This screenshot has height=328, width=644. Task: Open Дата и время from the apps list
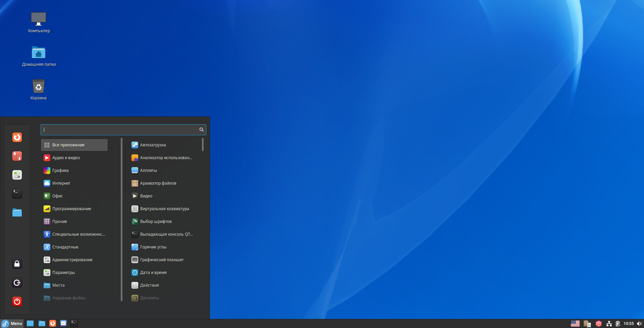[153, 273]
